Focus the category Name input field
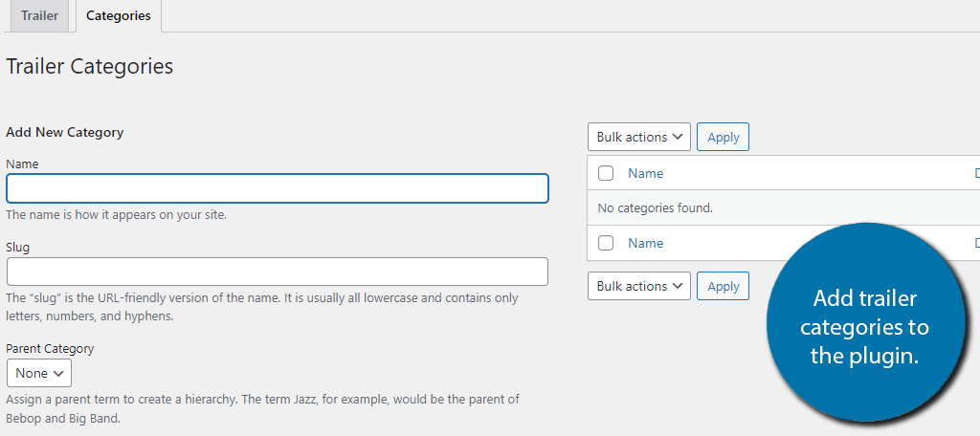The height and width of the screenshot is (436, 980). 278,188
